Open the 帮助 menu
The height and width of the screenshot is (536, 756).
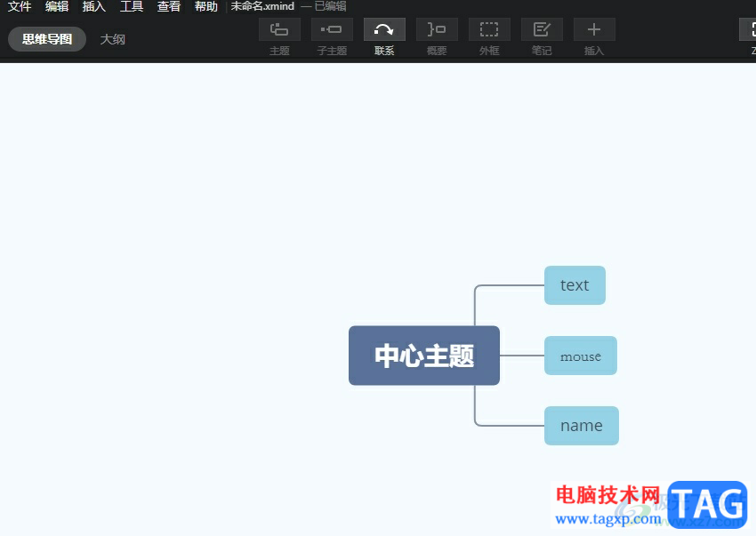point(206,6)
